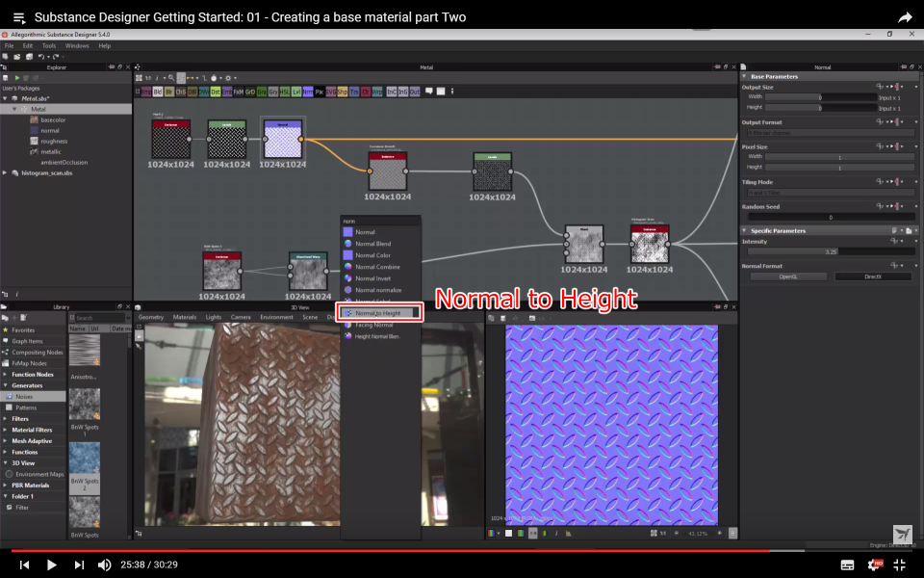Collapse the Generators library category
The height and width of the screenshot is (578, 924).
(6, 385)
